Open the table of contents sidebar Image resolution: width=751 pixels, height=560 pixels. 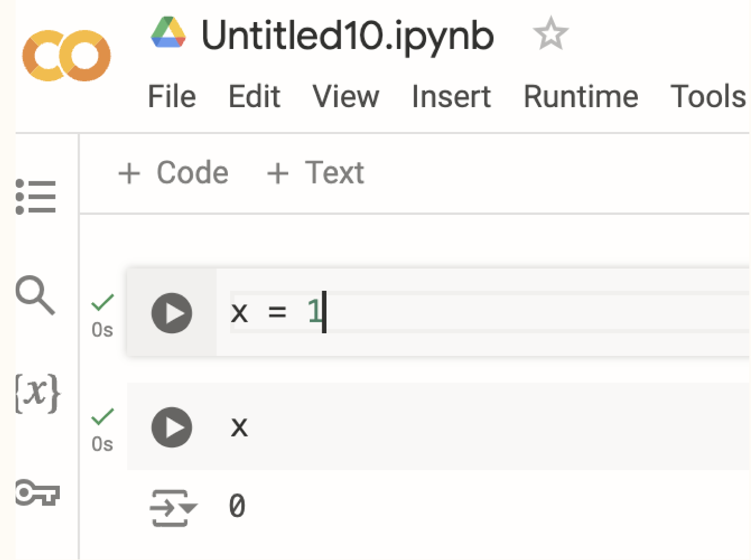pos(36,197)
